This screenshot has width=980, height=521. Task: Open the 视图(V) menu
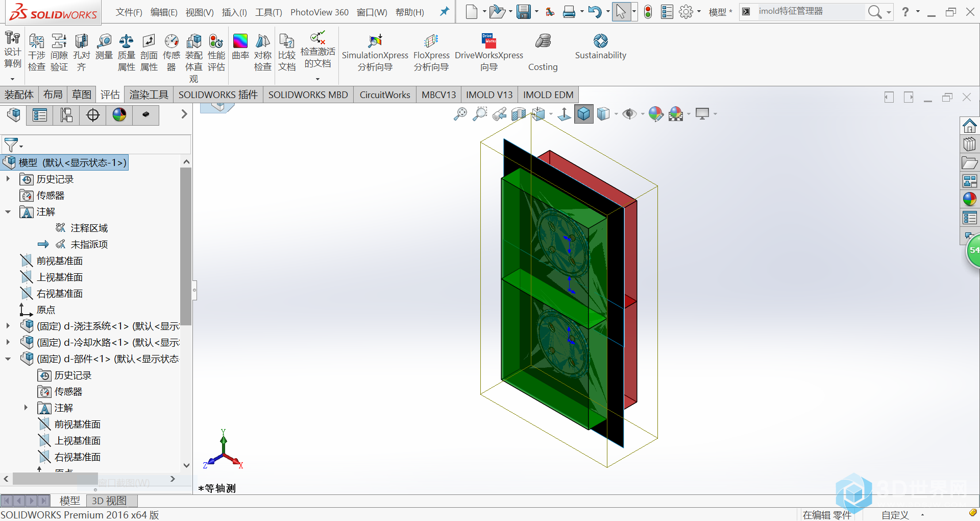tap(200, 12)
